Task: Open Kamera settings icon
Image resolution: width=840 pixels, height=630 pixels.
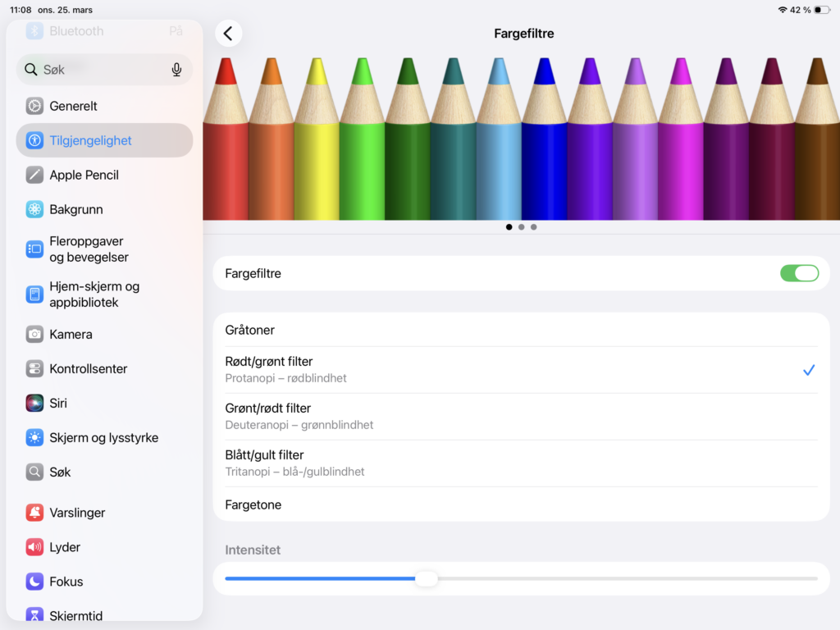Action: click(x=34, y=335)
